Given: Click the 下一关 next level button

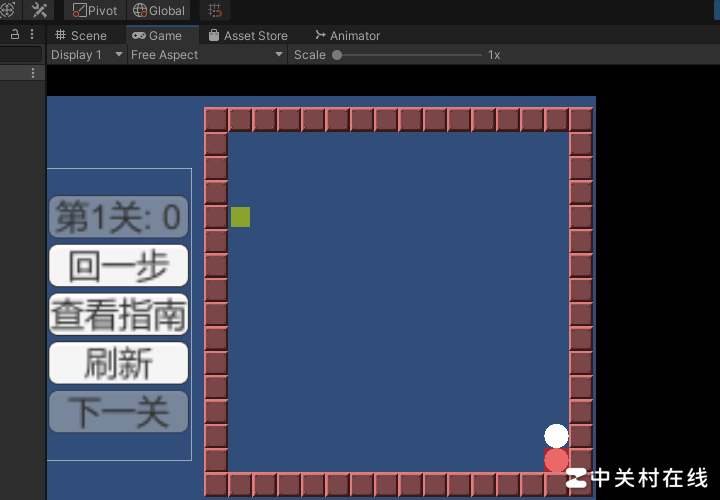Looking at the screenshot, I should coord(118,412).
